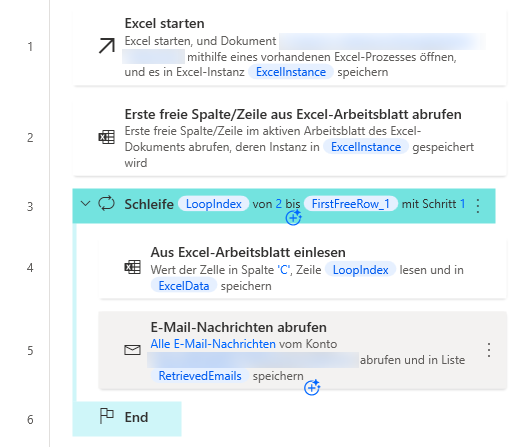This screenshot has height=447, width=521.
Task: Select the Excel starten action title
Action: click(164, 23)
